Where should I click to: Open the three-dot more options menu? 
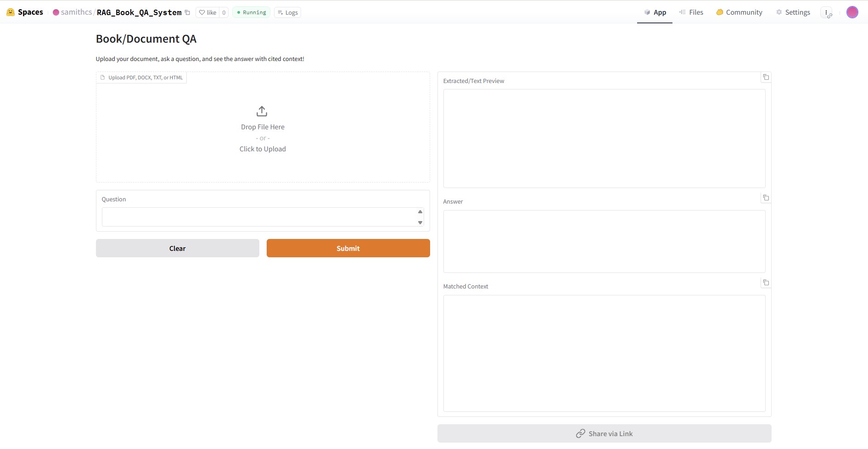point(826,12)
